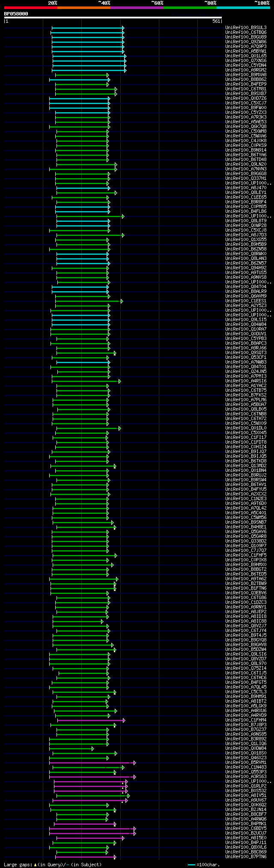Select label UniRef100_C1FHF5

tap(246, 555)
